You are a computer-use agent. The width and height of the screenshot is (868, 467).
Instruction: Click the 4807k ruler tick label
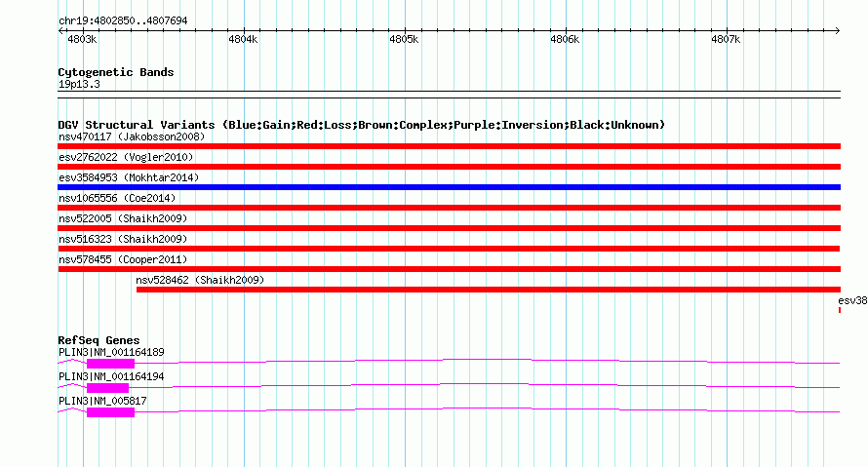(x=726, y=39)
